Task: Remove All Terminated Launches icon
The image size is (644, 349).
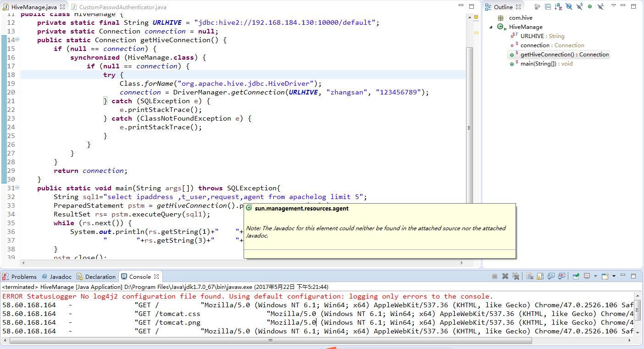Action: [x=516, y=276]
